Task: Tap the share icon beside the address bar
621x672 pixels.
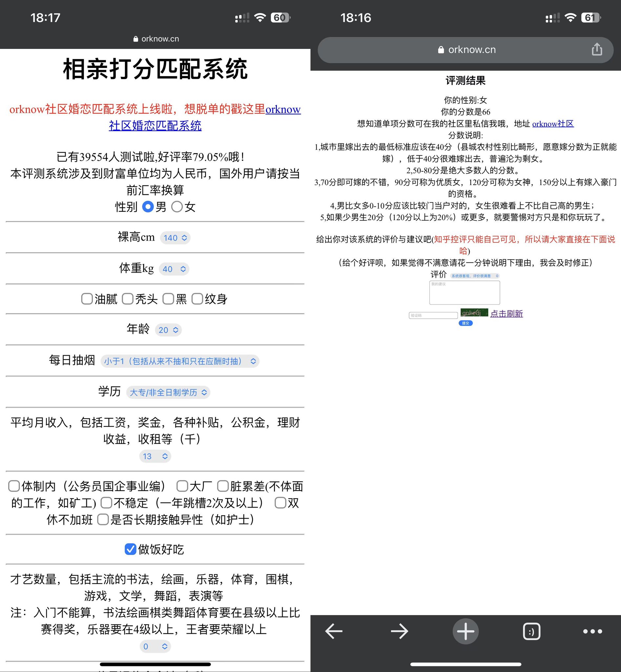Action: [597, 50]
